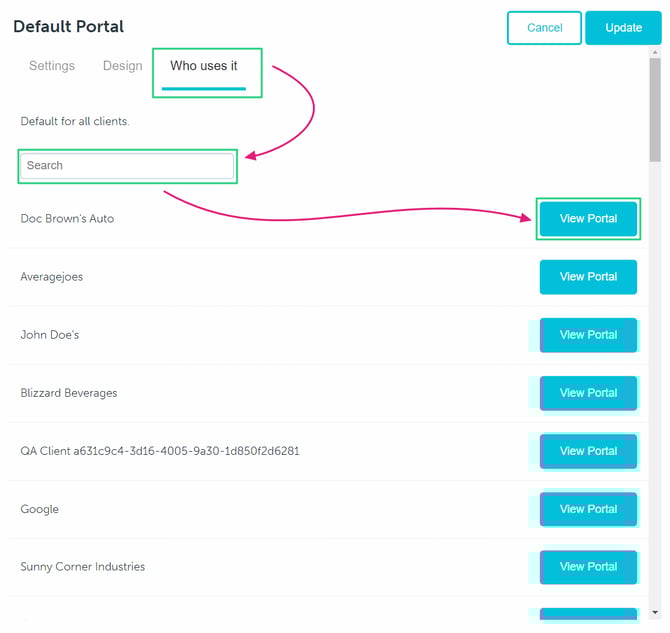The width and height of the screenshot is (670, 633).
Task: Open View Portal for Google
Action: (588, 509)
